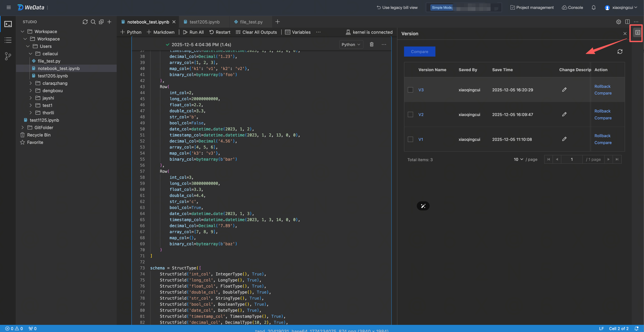644x332 pixels.
Task: Switch to the file_test.py tab
Action: [251, 22]
